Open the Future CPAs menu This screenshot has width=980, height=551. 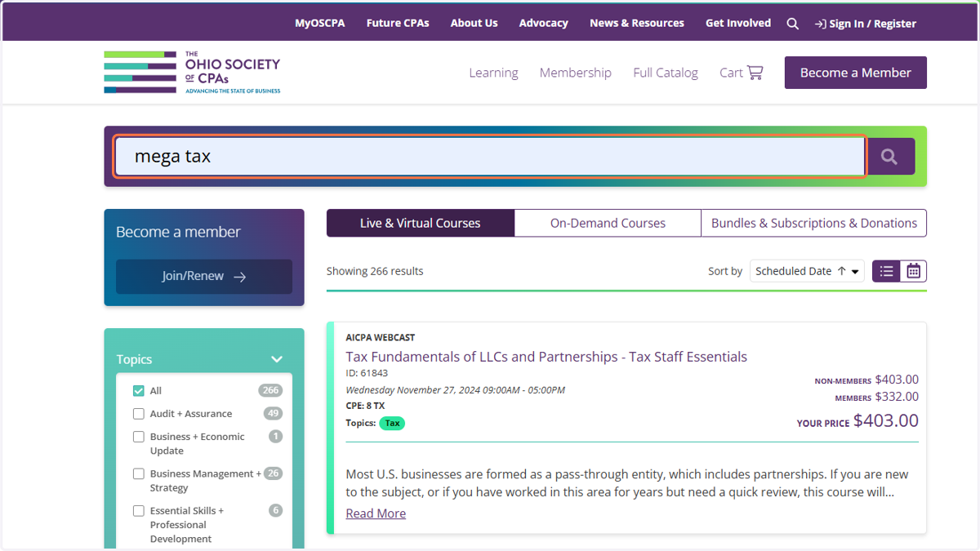(398, 23)
